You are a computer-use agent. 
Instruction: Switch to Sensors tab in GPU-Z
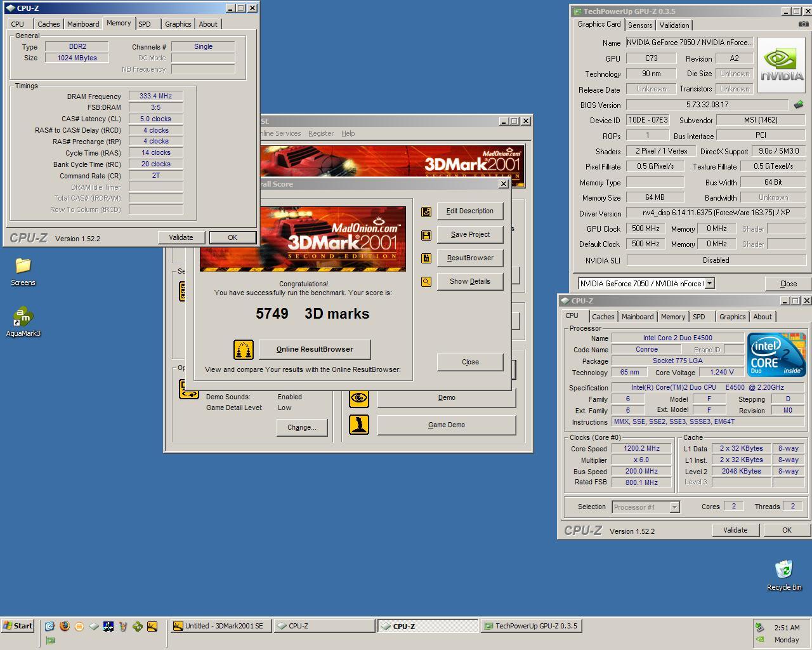[x=640, y=25]
